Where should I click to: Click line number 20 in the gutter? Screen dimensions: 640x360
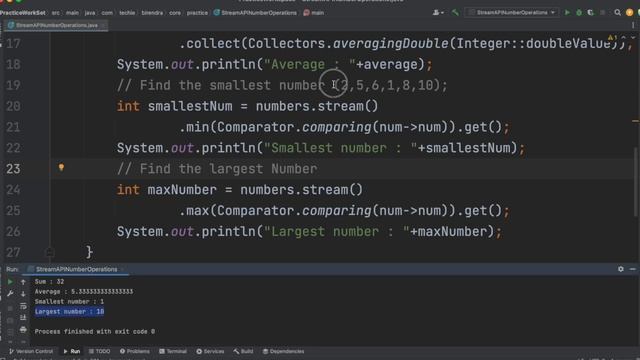pyautogui.click(x=13, y=106)
